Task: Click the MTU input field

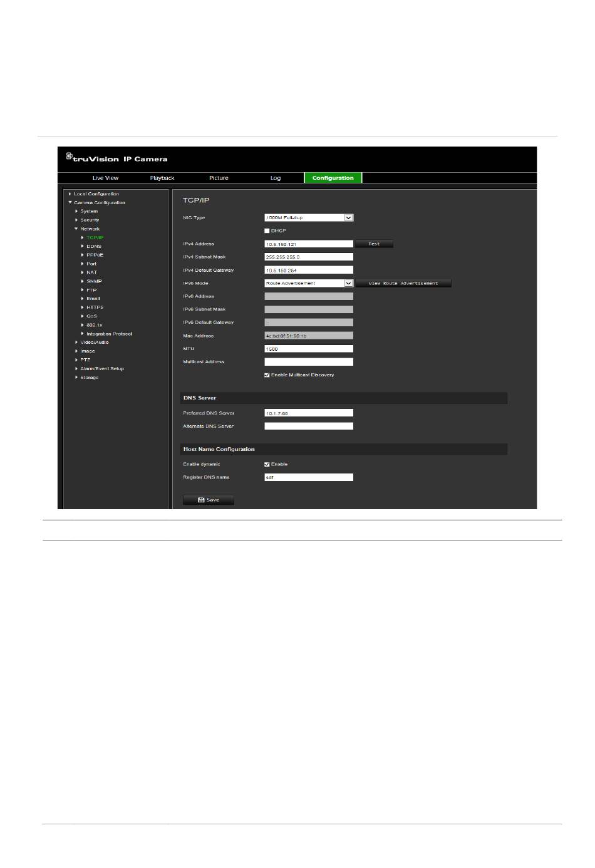Action: (309, 349)
